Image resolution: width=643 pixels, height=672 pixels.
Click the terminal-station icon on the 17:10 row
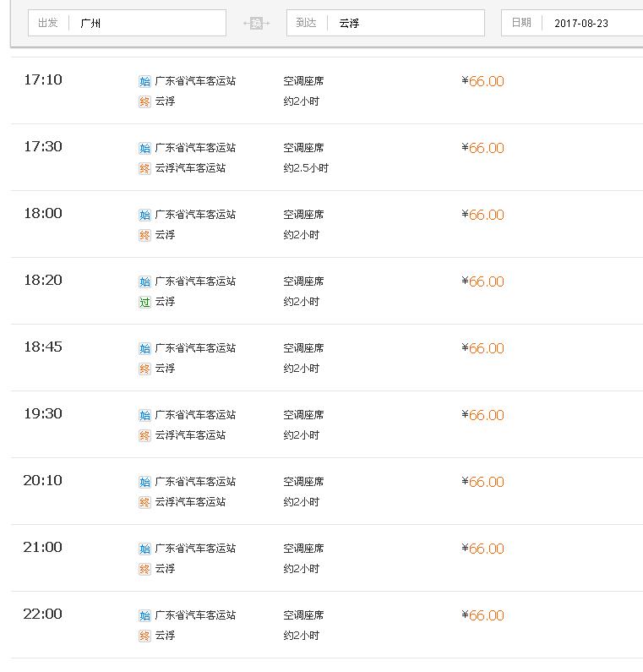[144, 102]
